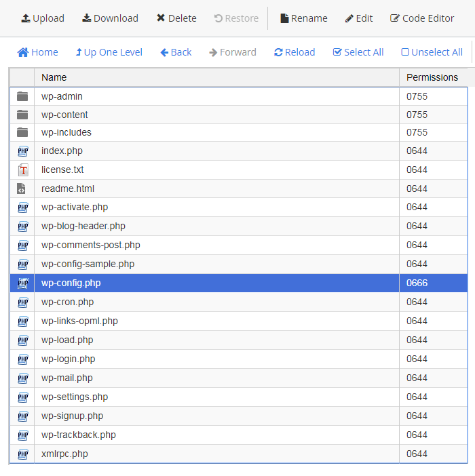Click the 0666 permission of wp-config.php

(417, 283)
